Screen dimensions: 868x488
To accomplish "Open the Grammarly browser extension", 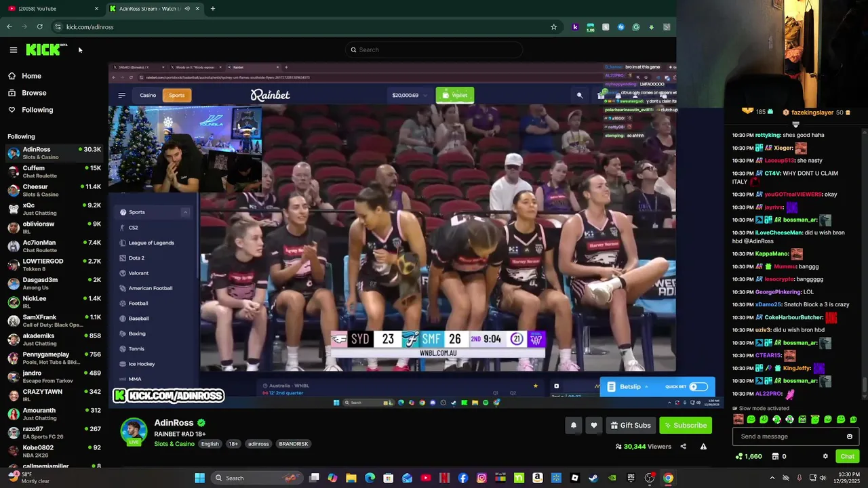I will click(635, 27).
